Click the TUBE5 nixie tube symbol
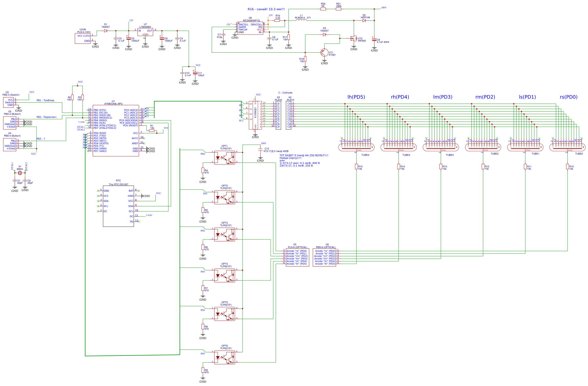The image size is (588, 386). coord(356,147)
